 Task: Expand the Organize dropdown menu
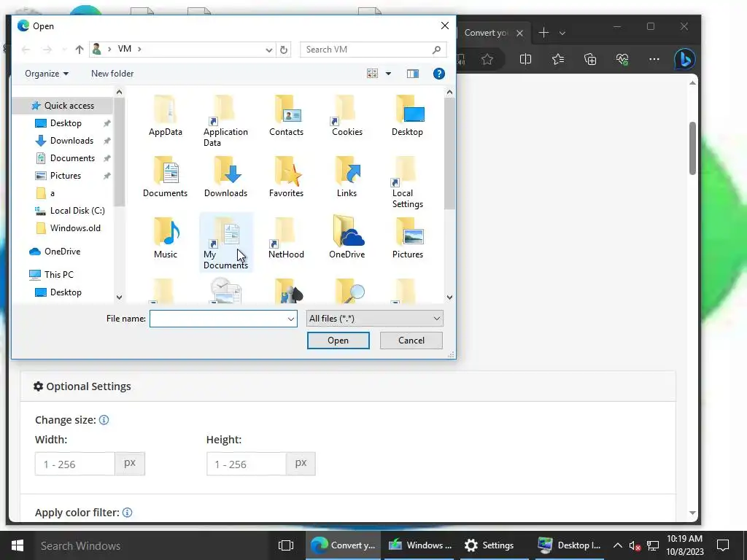tap(46, 74)
